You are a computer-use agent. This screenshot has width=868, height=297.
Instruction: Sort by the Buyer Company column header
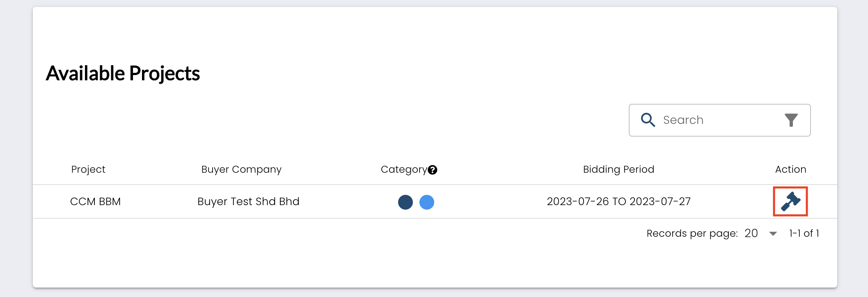(241, 169)
